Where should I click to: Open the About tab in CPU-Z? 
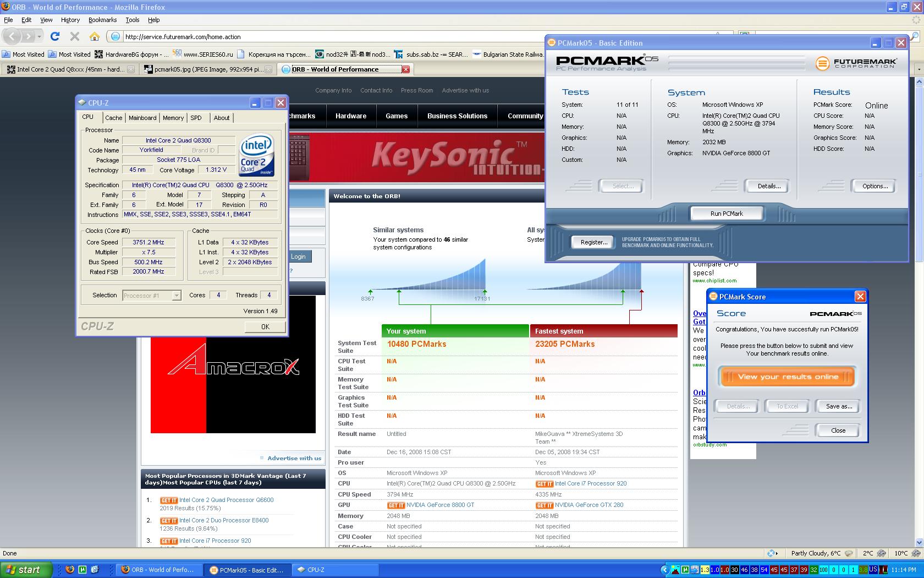coord(222,118)
